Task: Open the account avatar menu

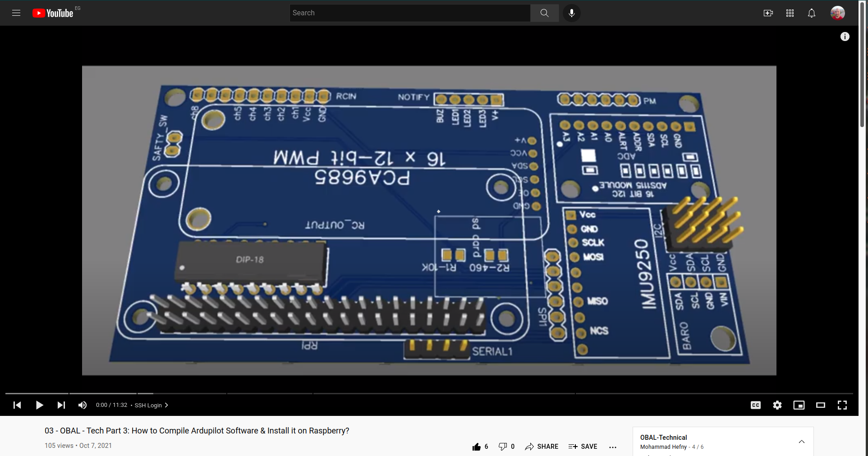Action: (x=838, y=13)
